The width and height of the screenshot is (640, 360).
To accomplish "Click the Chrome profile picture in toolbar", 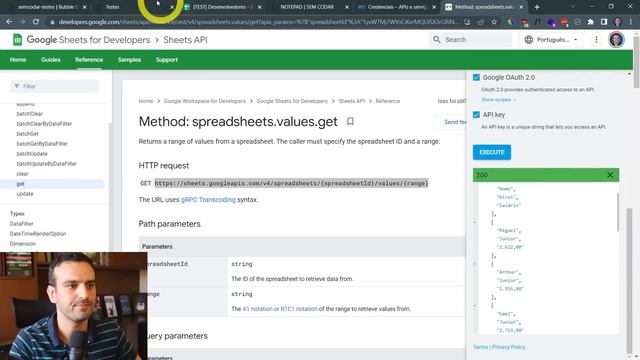I will pyautogui.click(x=618, y=22).
